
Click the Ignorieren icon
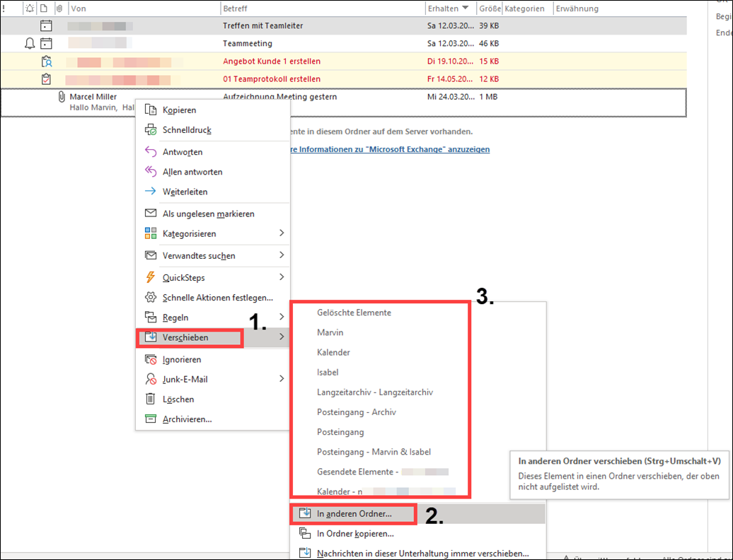point(151,359)
